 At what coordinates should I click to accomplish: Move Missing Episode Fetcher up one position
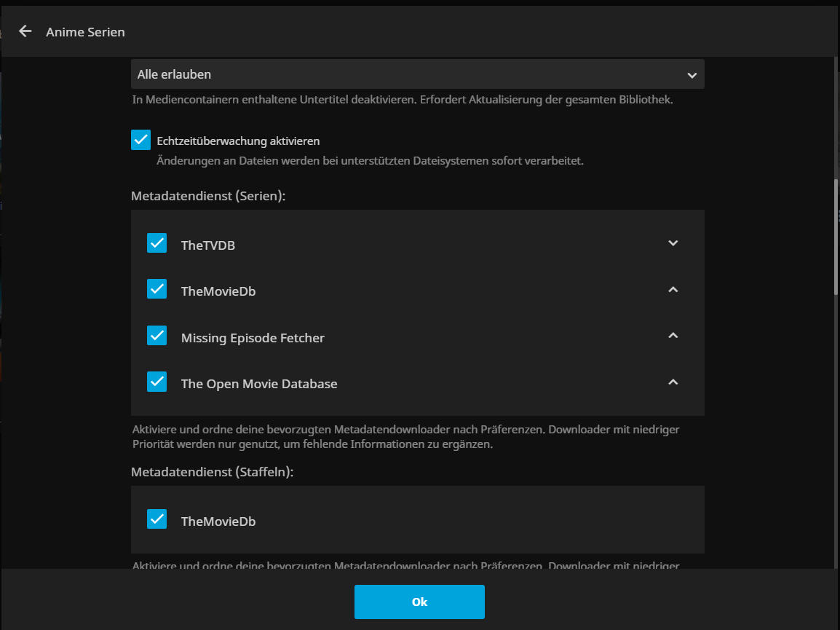pyautogui.click(x=673, y=336)
